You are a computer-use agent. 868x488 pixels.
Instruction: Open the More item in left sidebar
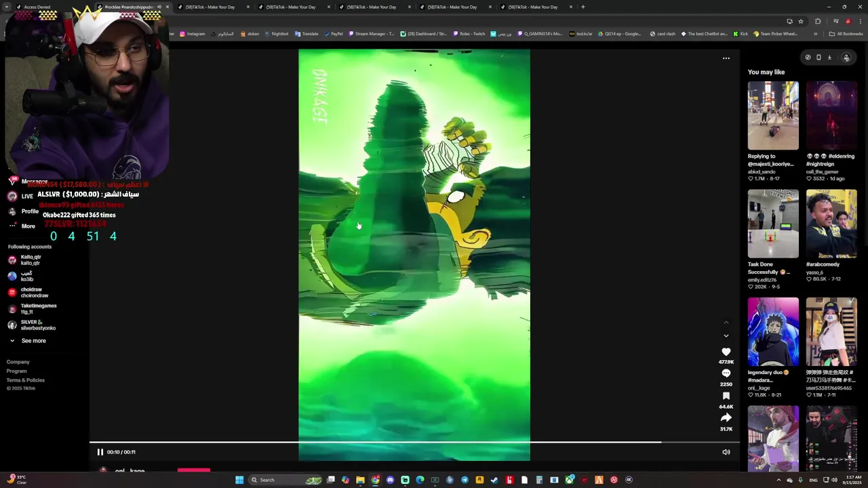(x=28, y=226)
